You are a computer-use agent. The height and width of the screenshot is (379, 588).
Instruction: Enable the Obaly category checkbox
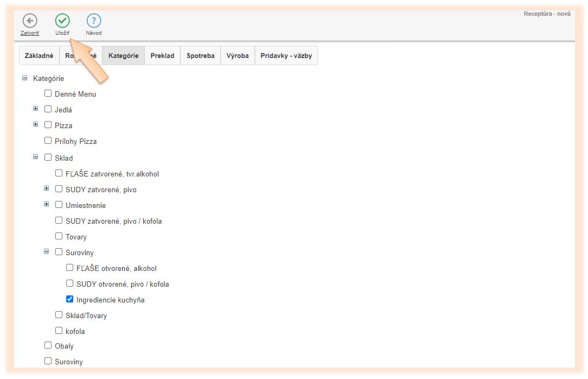48,345
